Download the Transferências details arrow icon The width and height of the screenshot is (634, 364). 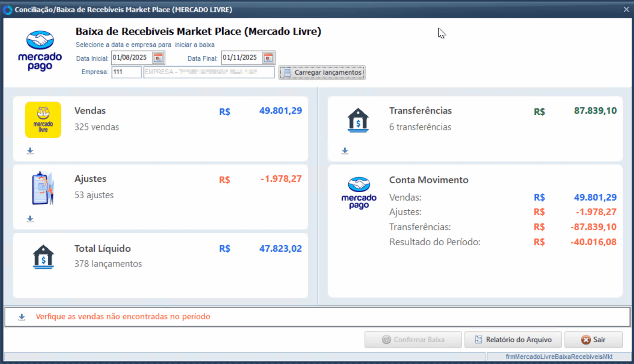click(x=345, y=151)
